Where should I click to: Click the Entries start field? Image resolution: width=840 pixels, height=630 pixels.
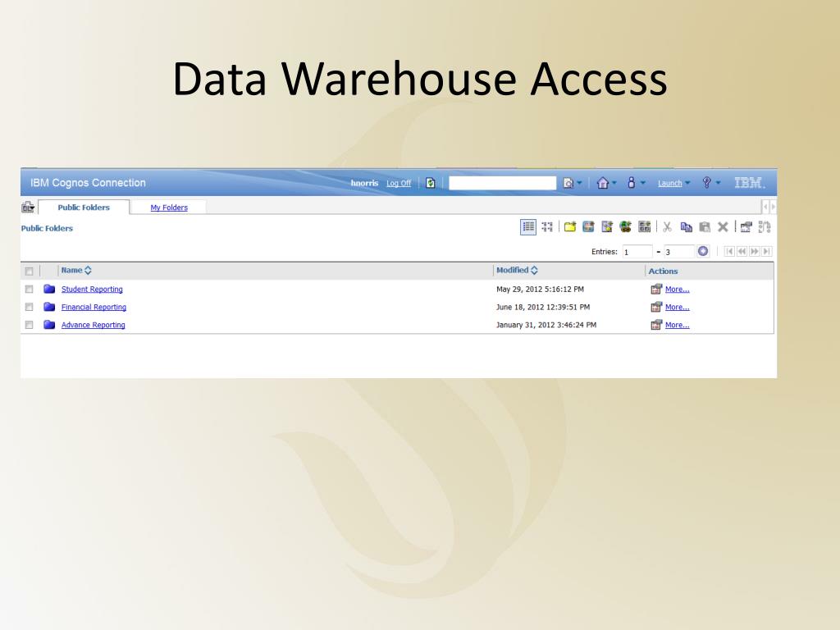[x=637, y=251]
